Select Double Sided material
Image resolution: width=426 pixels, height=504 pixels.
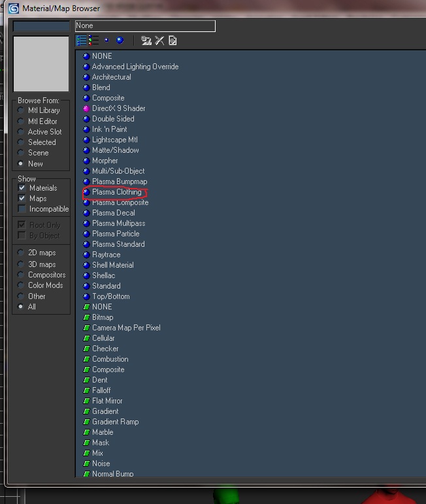pyautogui.click(x=113, y=119)
